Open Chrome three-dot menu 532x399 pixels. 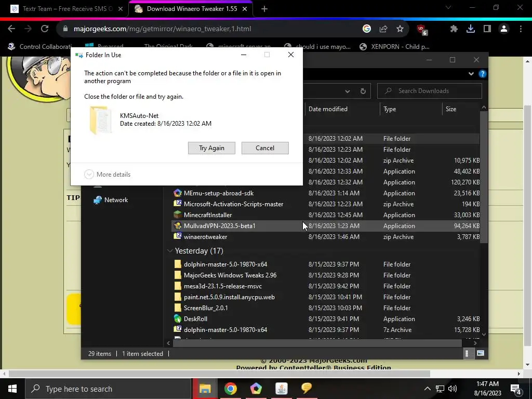click(x=521, y=29)
